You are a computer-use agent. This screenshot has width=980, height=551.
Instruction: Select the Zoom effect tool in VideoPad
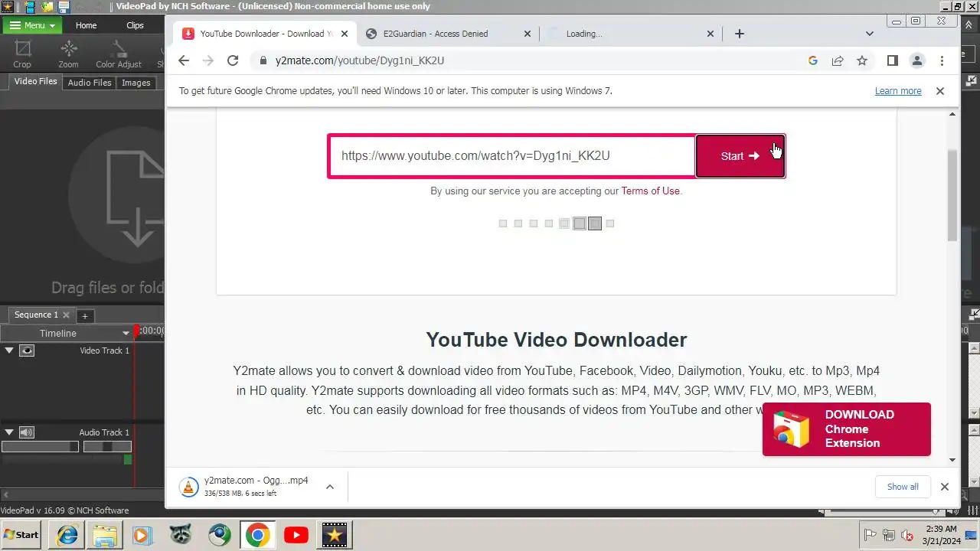[68, 54]
